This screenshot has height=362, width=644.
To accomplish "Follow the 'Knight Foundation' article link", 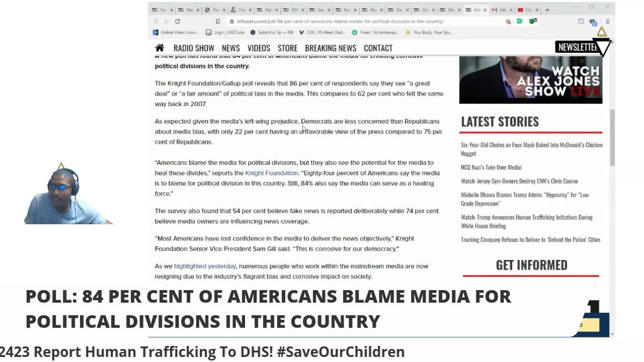I will click(271, 173).
